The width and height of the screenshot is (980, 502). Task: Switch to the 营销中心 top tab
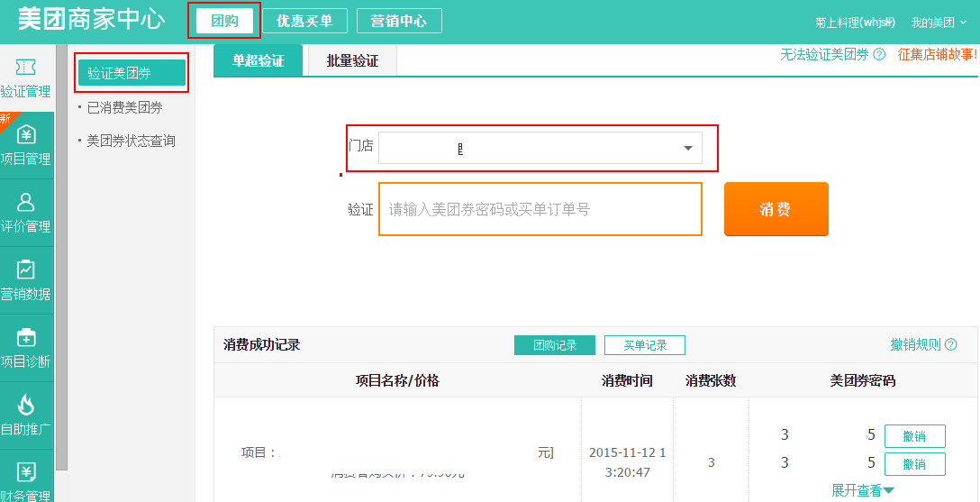tap(399, 22)
